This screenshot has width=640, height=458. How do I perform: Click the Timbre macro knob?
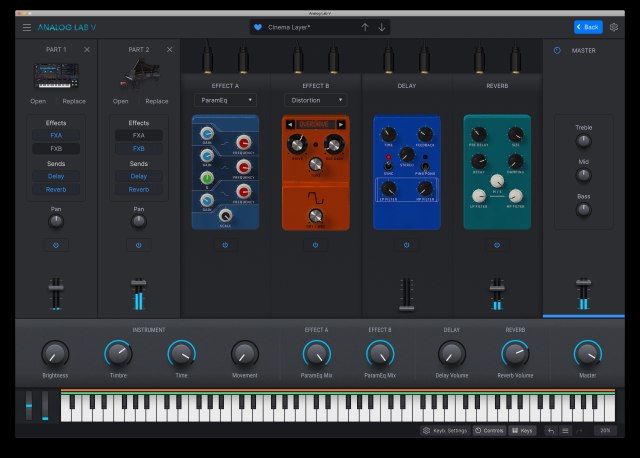(x=118, y=354)
